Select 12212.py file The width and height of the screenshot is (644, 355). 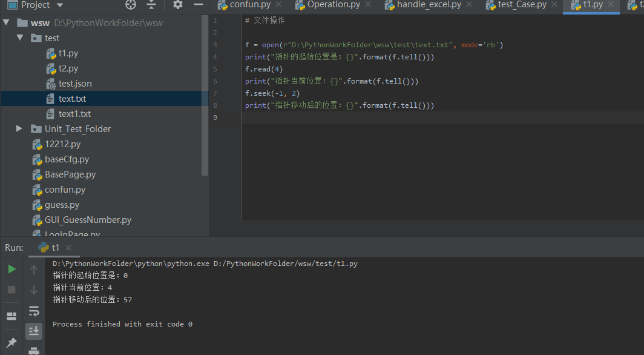(x=63, y=144)
